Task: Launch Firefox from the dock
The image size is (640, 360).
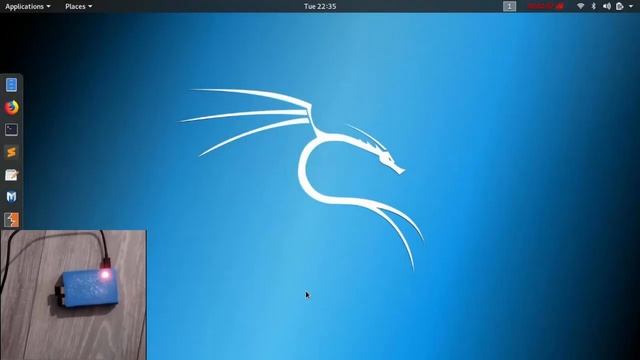Action: pyautogui.click(x=11, y=107)
